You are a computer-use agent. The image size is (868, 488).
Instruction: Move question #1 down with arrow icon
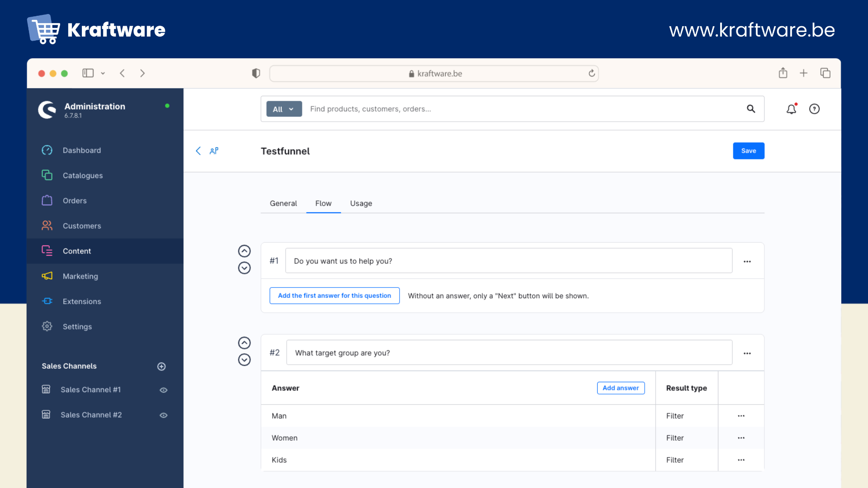(x=244, y=268)
